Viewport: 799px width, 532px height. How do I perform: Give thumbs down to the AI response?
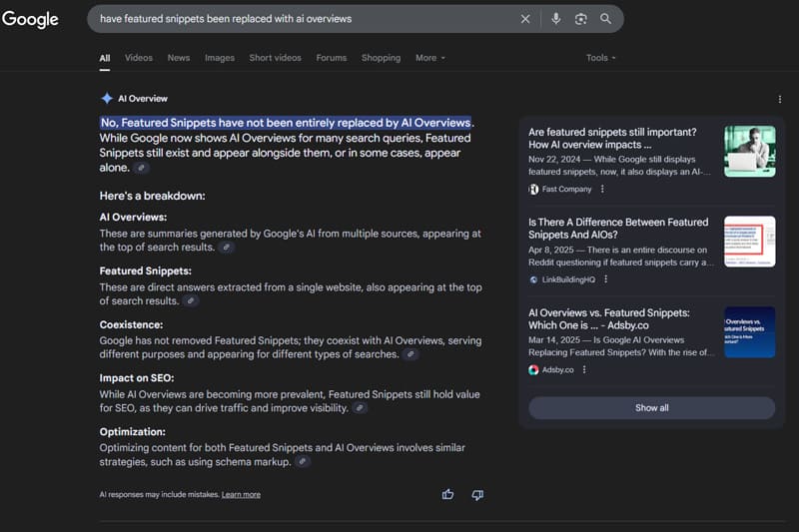tap(477, 494)
